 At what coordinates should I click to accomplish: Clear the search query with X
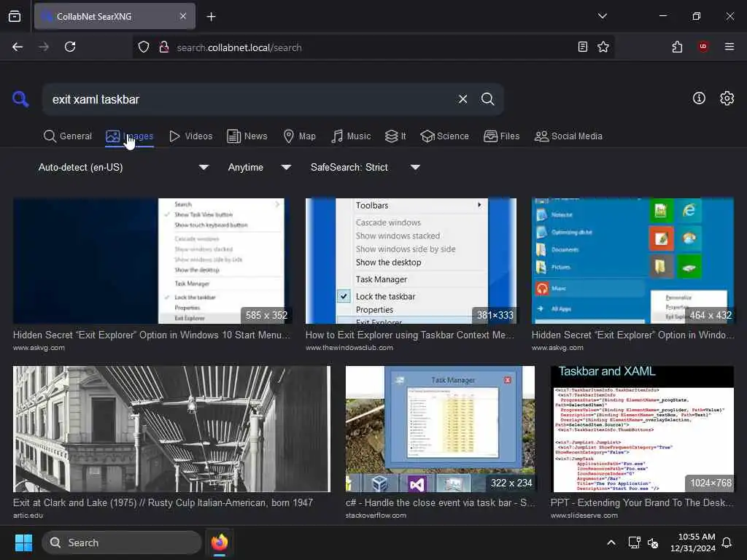pyautogui.click(x=462, y=99)
